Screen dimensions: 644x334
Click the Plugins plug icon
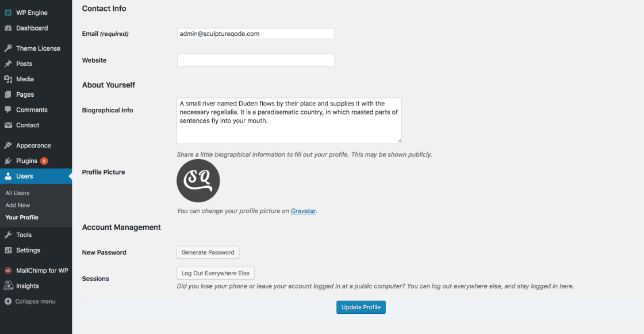(x=8, y=161)
